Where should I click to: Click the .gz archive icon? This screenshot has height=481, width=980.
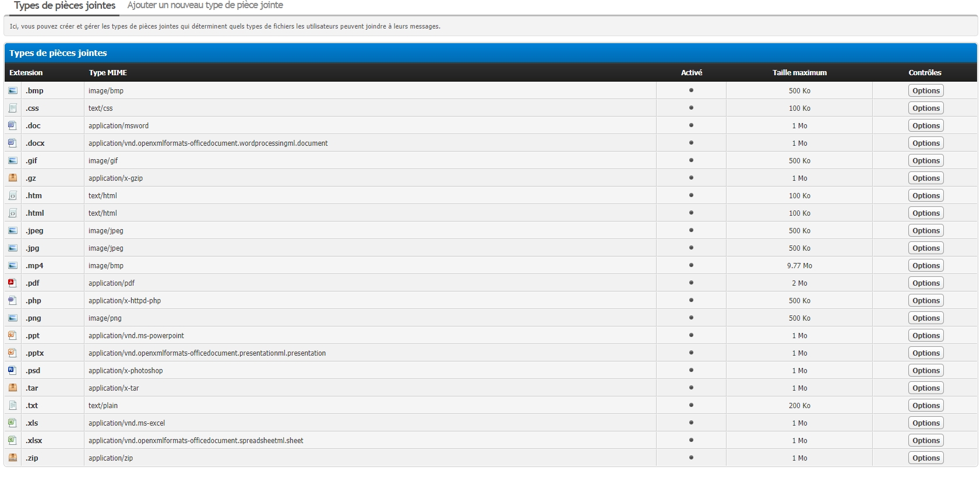pyautogui.click(x=12, y=178)
